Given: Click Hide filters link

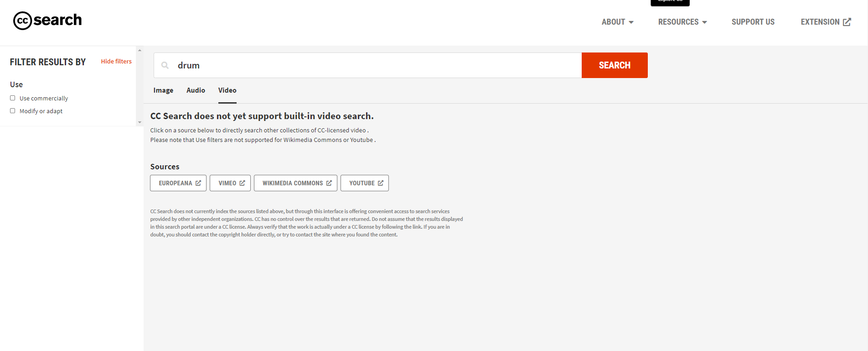Looking at the screenshot, I should [x=116, y=61].
